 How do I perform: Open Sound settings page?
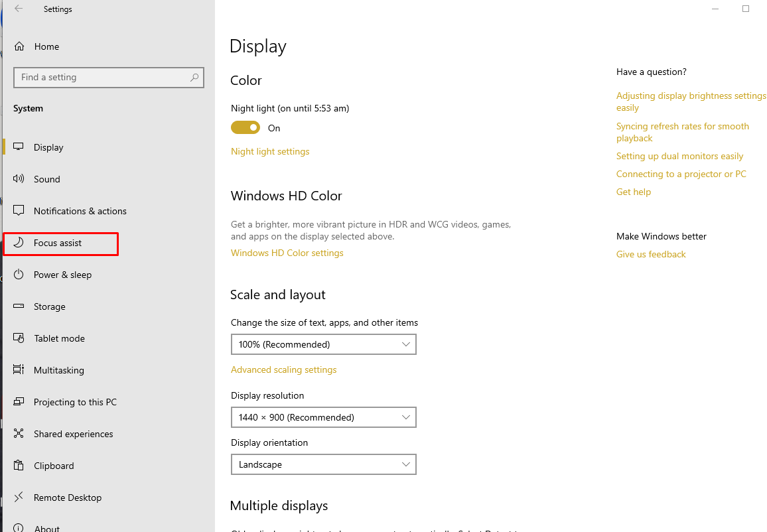point(47,179)
